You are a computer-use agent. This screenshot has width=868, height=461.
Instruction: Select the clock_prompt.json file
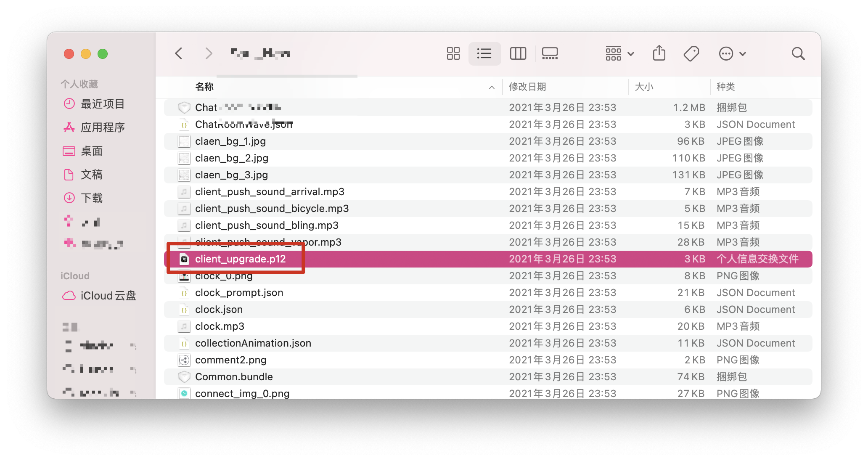(x=239, y=293)
